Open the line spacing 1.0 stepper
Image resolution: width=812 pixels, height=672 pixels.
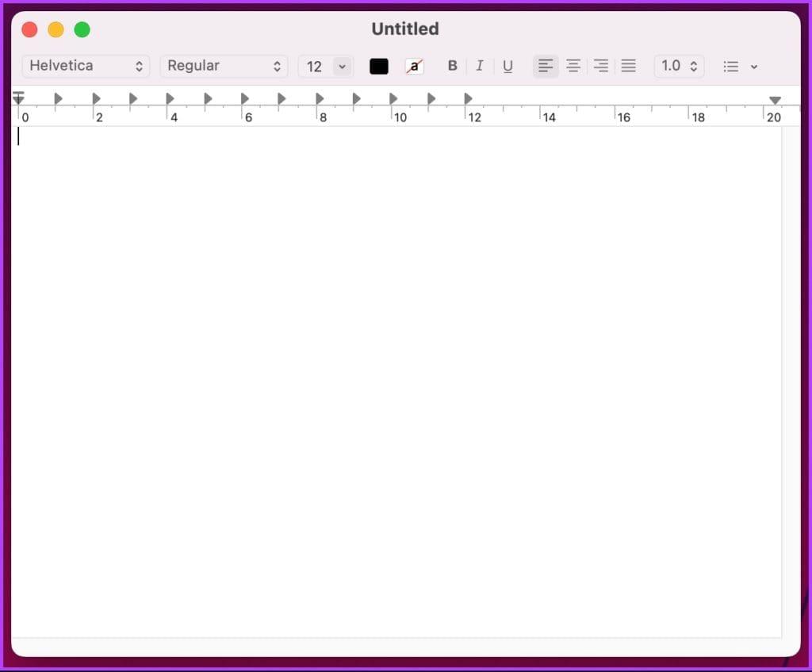pos(679,66)
